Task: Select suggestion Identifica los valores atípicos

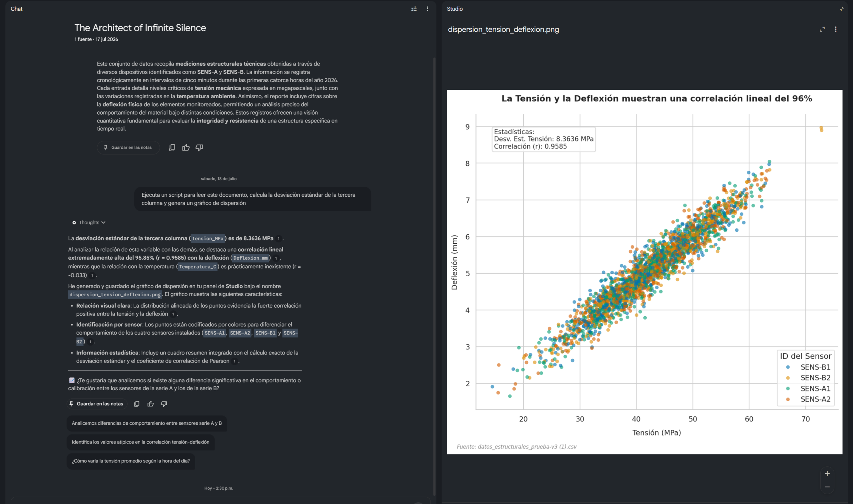Action: [140, 442]
